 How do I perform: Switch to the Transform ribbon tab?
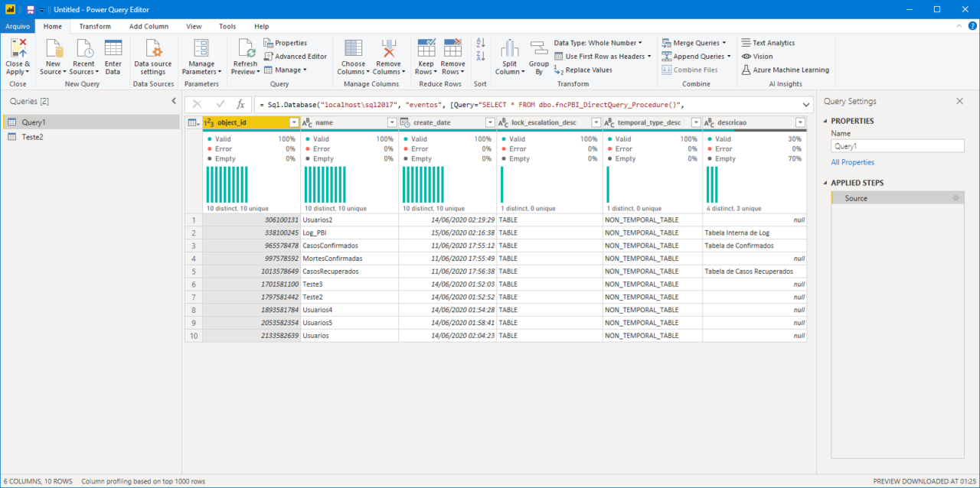[94, 25]
